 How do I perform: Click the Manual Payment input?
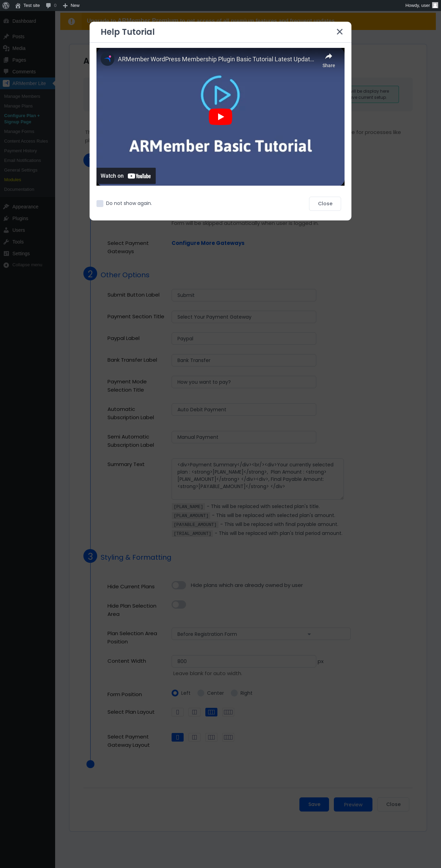(244, 437)
